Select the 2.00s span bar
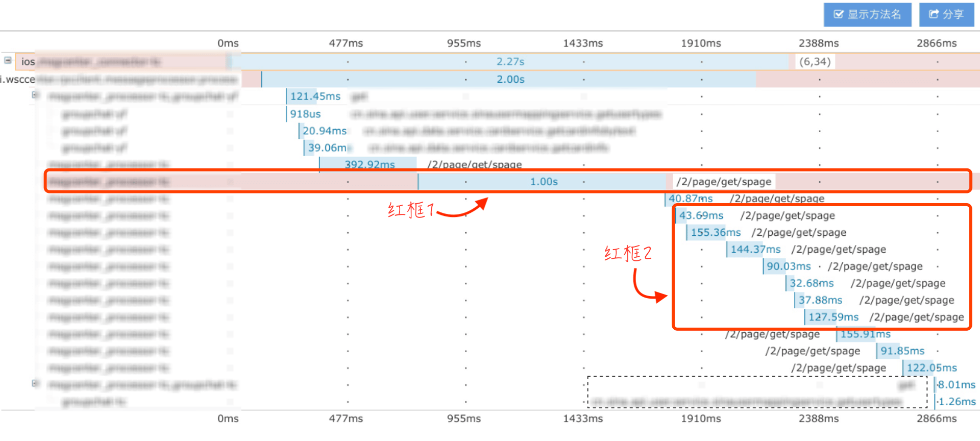Viewport: 980px width, 441px height. (508, 80)
